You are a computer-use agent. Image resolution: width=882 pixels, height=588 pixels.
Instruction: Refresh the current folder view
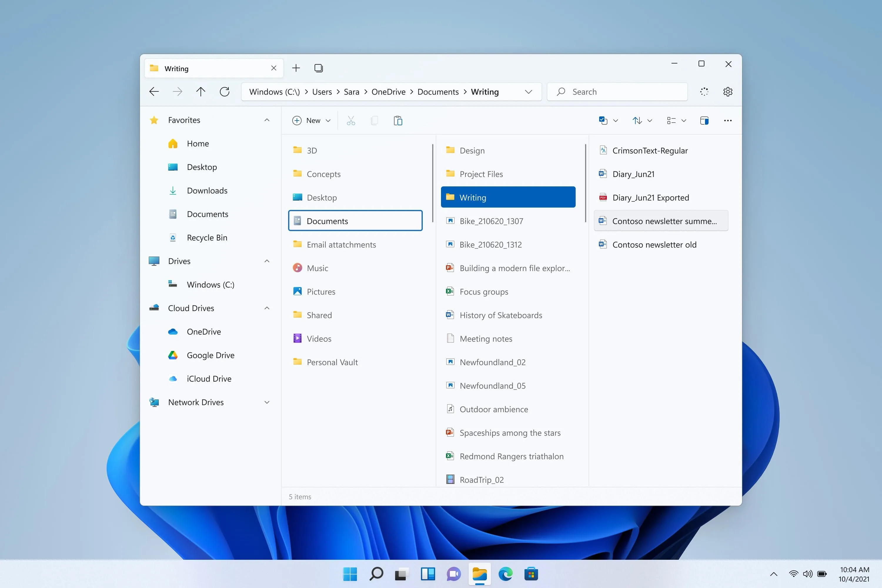point(225,91)
